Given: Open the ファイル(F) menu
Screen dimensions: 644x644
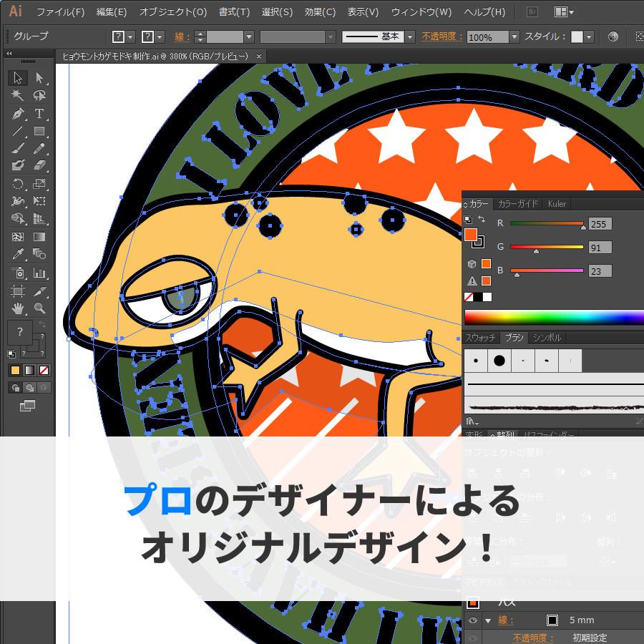Looking at the screenshot, I should [x=61, y=12].
